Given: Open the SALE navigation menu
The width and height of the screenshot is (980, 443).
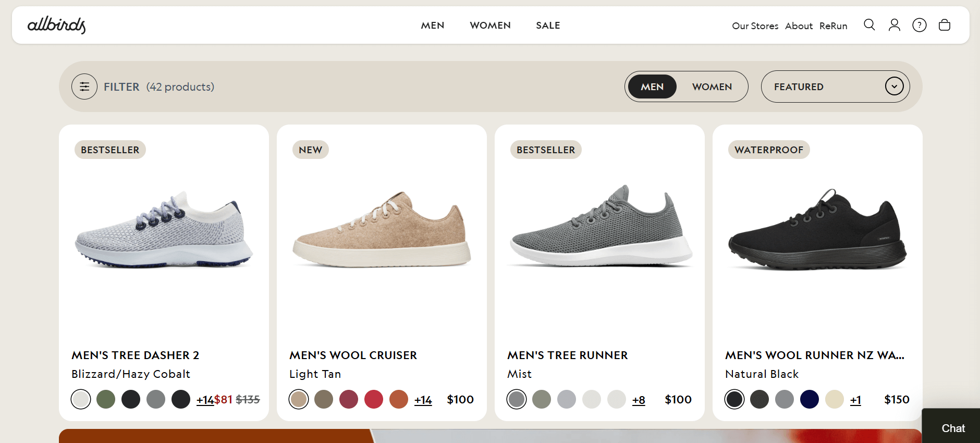Looking at the screenshot, I should [548, 26].
